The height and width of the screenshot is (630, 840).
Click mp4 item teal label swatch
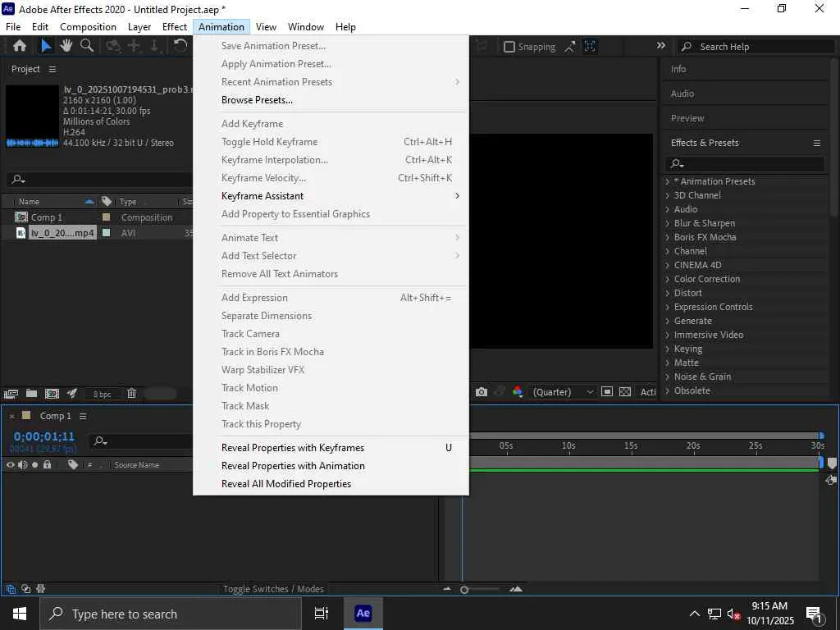(106, 233)
